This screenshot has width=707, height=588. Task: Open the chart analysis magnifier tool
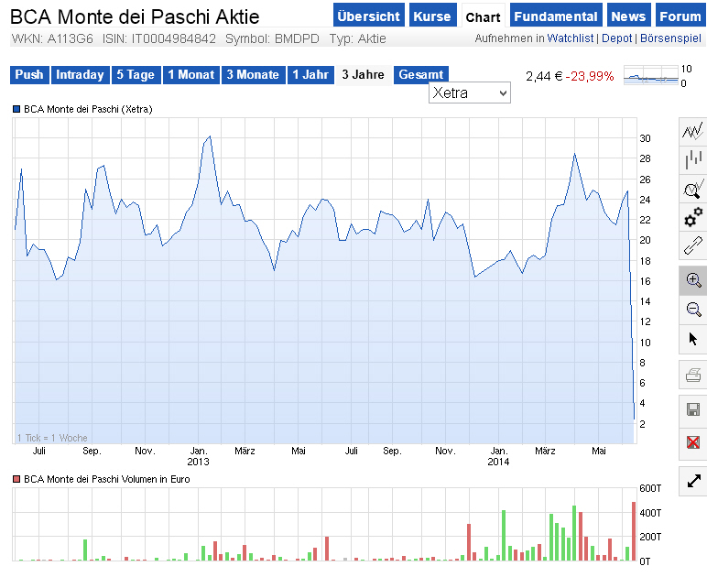[693, 189]
